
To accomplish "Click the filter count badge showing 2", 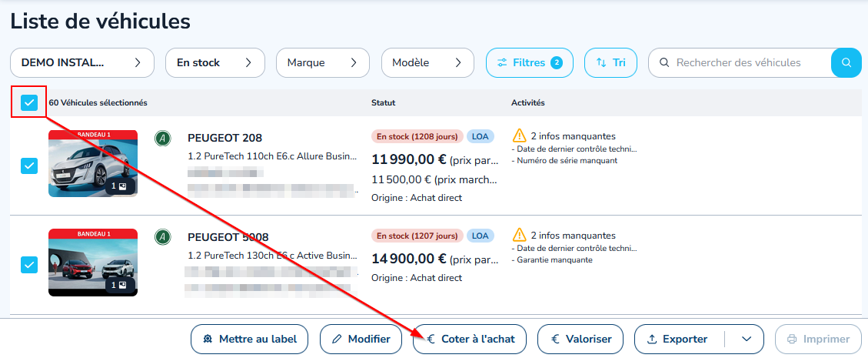I will click(x=557, y=62).
